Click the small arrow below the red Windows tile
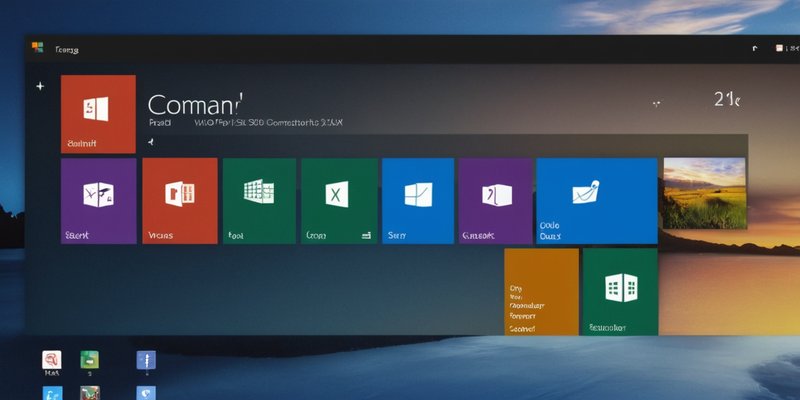 (151, 142)
